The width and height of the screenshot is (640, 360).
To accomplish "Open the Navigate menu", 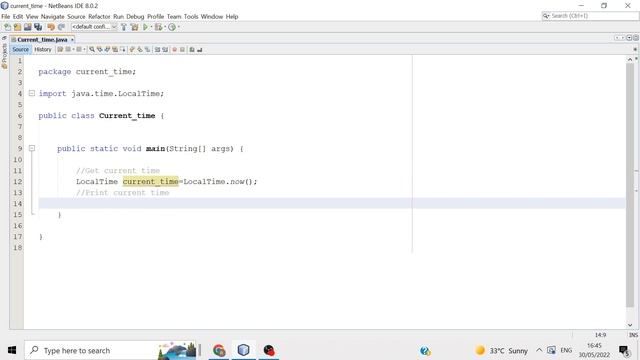I will (x=53, y=16).
